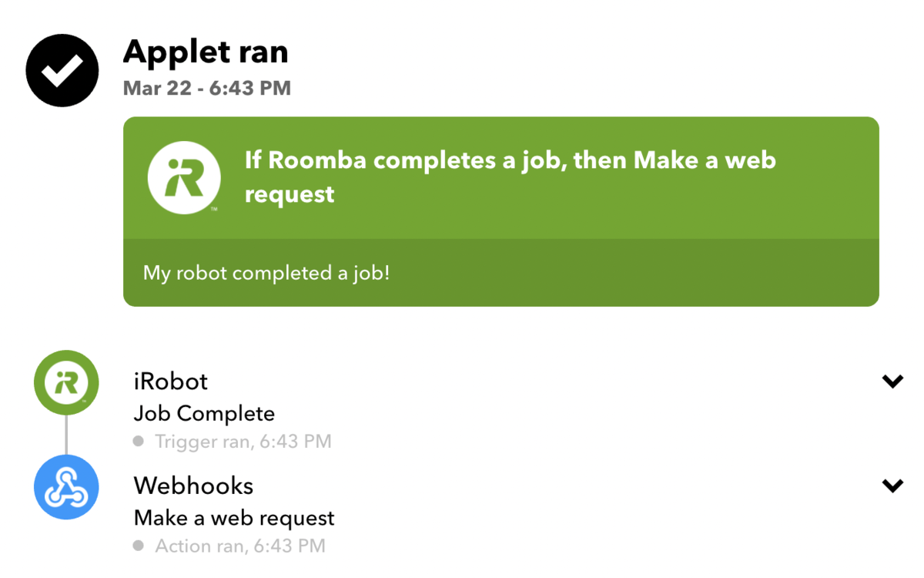Click the 'Action ran, 6:43 PM' status text
This screenshot has height=578, width=924.
click(240, 546)
